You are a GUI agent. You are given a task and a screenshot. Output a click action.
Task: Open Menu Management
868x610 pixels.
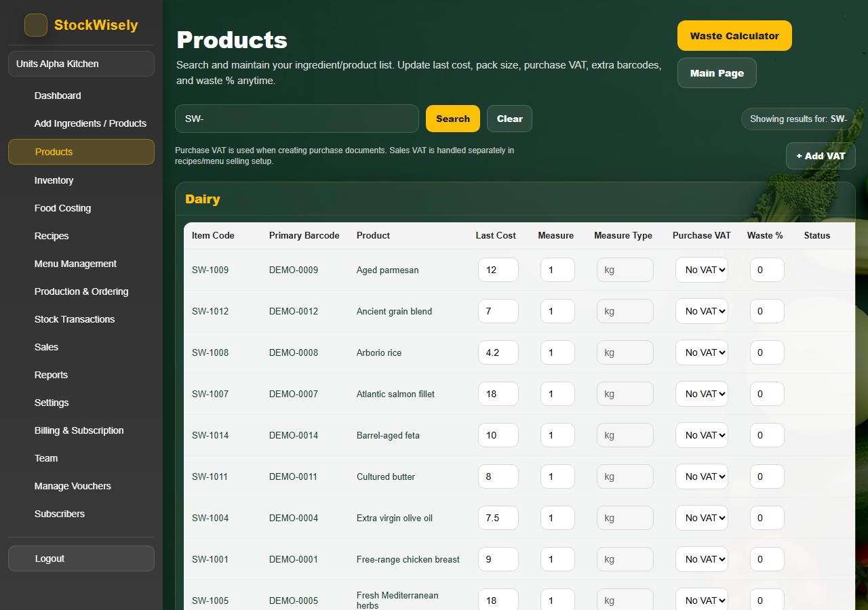(81, 264)
